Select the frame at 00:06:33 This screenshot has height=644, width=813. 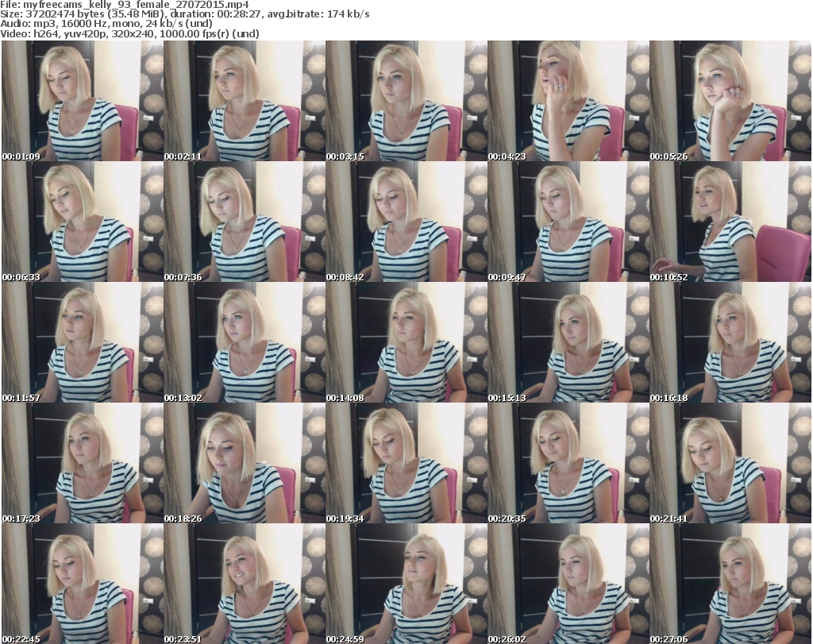pyautogui.click(x=83, y=222)
